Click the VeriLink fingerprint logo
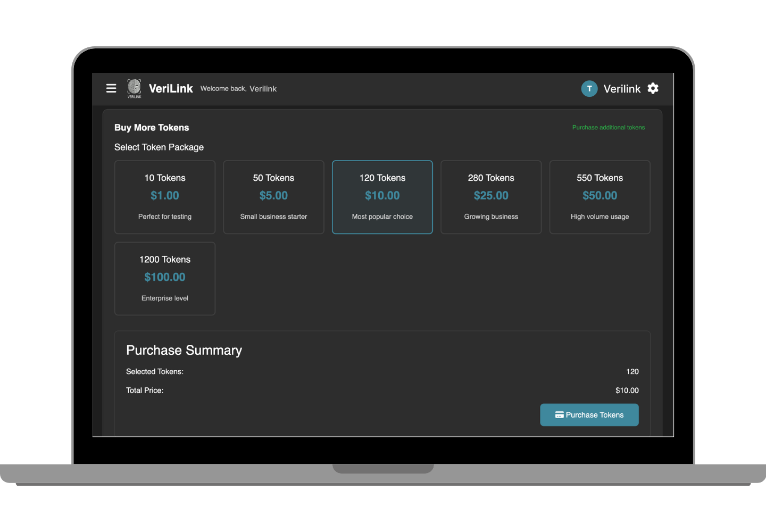The width and height of the screenshot is (766, 532). point(134,88)
